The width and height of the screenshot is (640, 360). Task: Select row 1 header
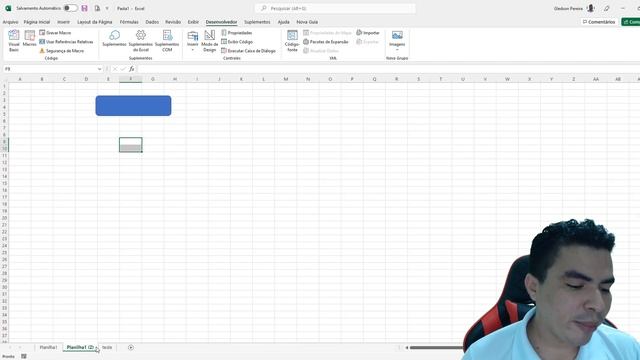tap(4, 86)
